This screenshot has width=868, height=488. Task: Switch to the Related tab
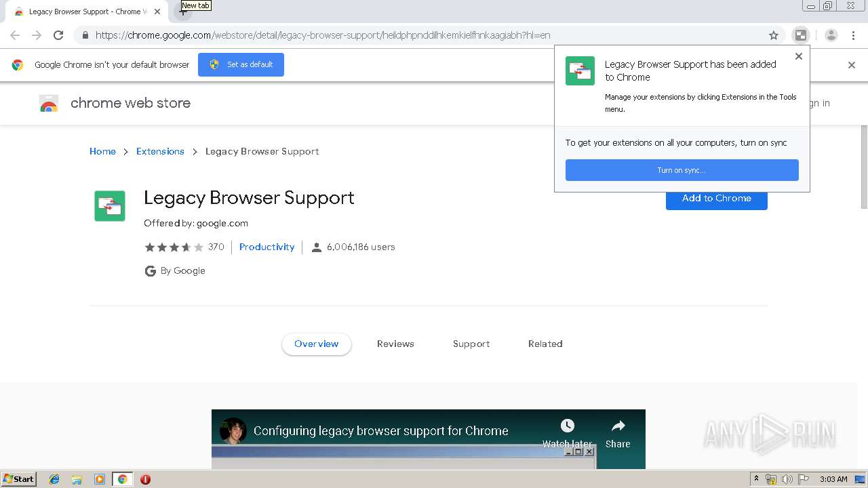(x=545, y=344)
